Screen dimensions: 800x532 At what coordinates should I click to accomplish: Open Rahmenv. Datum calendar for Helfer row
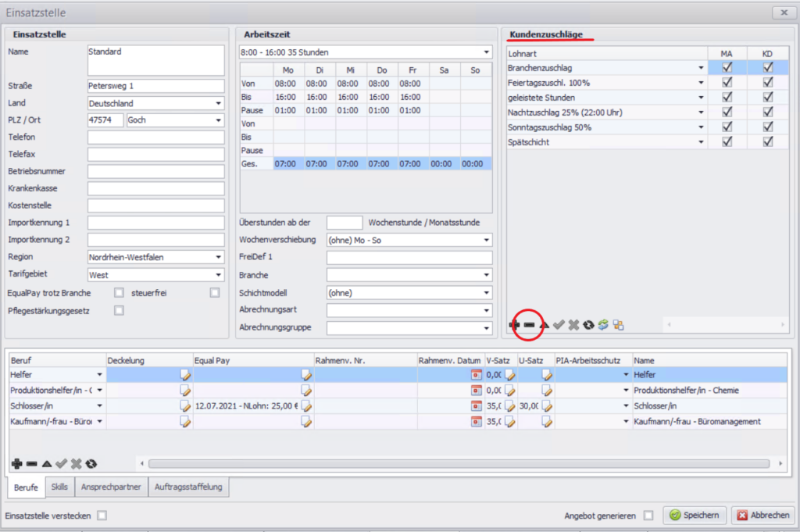point(475,375)
